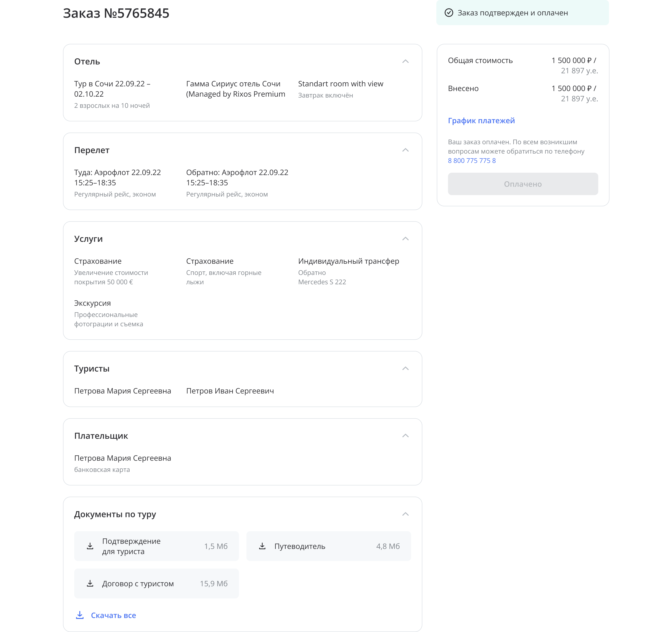Screen dimensions: 672x632
Task: Click download icon for Договор с туристом
Action: [90, 584]
